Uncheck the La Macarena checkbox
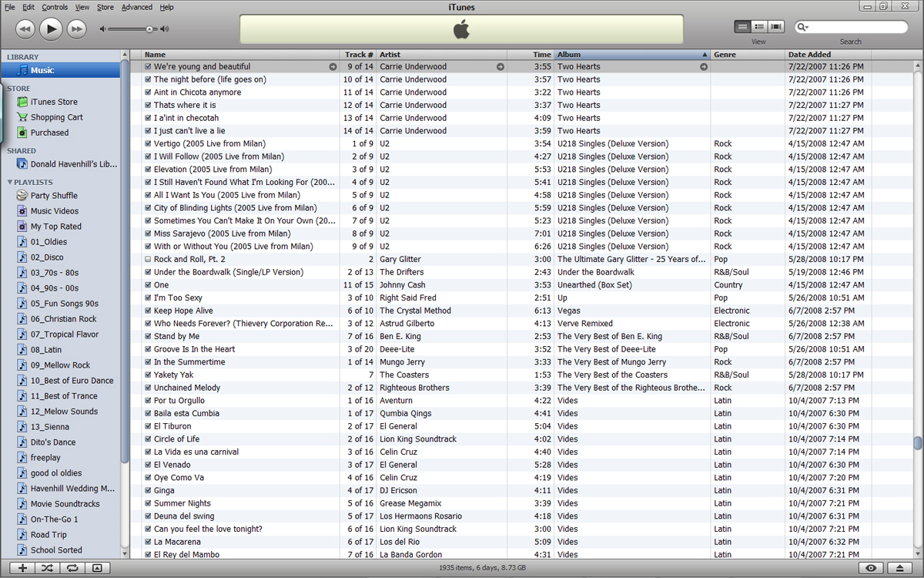 pos(148,543)
